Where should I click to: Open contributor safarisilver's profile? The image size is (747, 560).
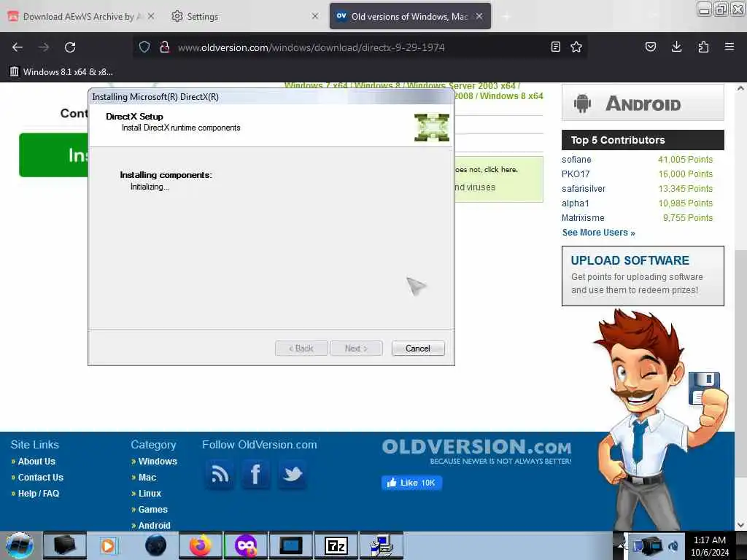(x=584, y=189)
